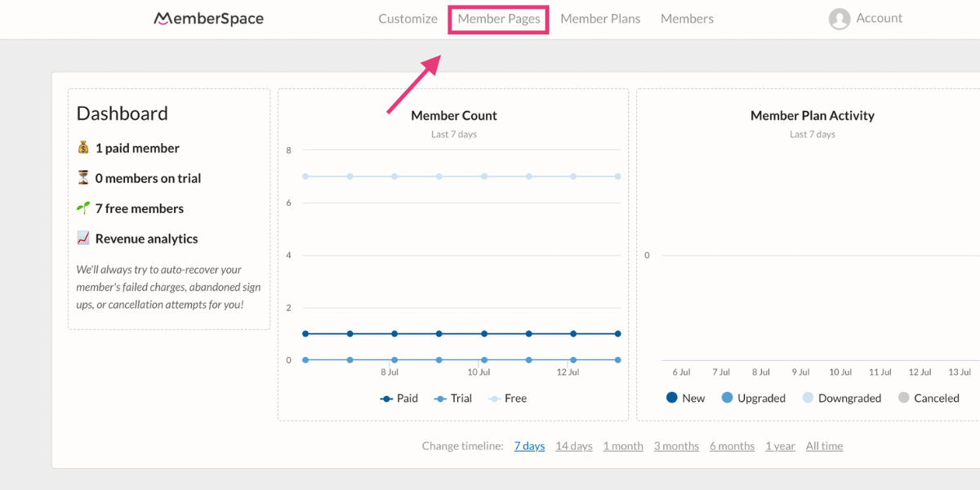Switch to the Member Pages tab
The width and height of the screenshot is (980, 490).
click(498, 18)
